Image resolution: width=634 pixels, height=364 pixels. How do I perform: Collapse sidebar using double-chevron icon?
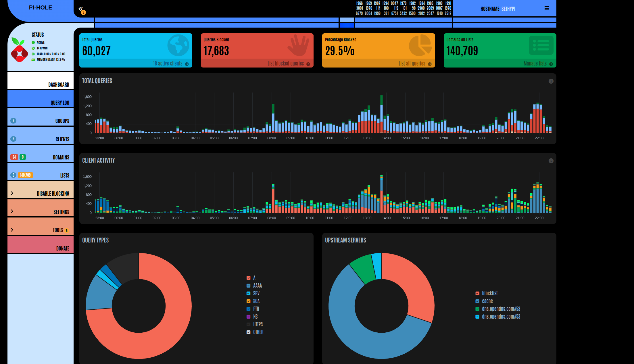[x=81, y=9]
